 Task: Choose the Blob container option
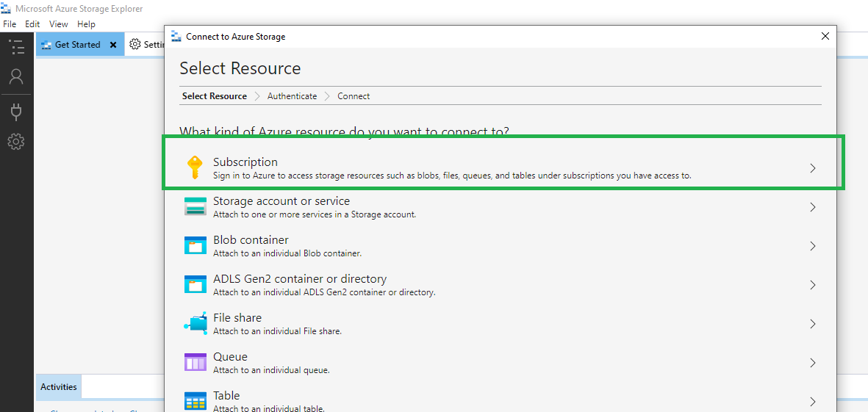(x=501, y=245)
